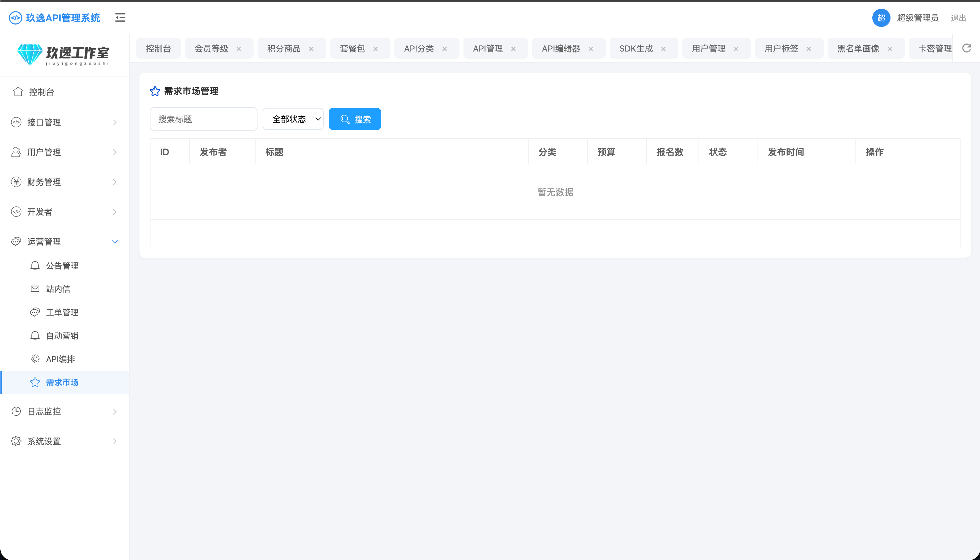This screenshot has height=560, width=980.
Task: Click the 退出 logout link
Action: pos(958,18)
